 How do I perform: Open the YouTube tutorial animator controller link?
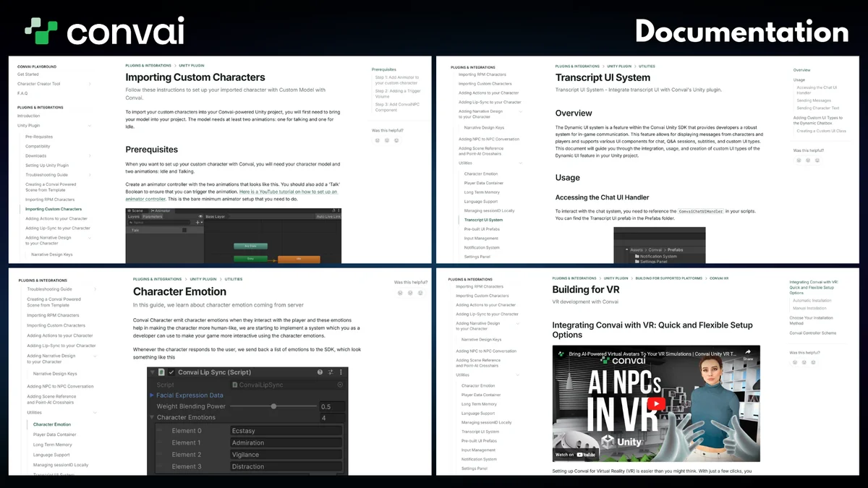pyautogui.click(x=289, y=192)
